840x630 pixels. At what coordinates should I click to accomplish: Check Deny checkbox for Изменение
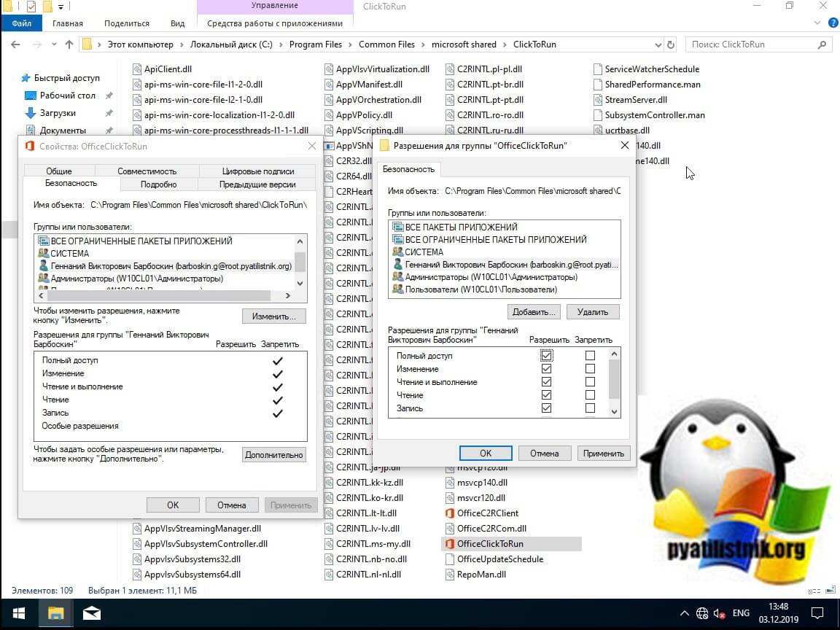(590, 369)
